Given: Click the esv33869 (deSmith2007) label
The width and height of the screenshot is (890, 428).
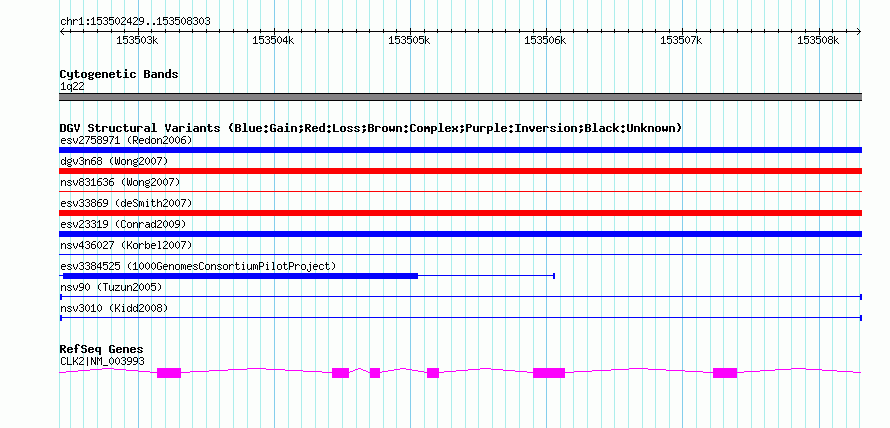Looking at the screenshot, I should 126,203.
